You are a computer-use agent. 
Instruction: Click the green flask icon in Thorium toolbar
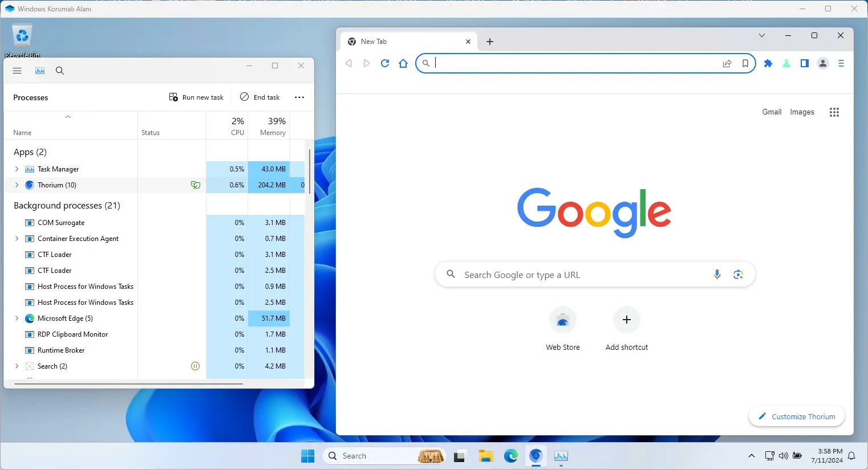pyautogui.click(x=786, y=63)
